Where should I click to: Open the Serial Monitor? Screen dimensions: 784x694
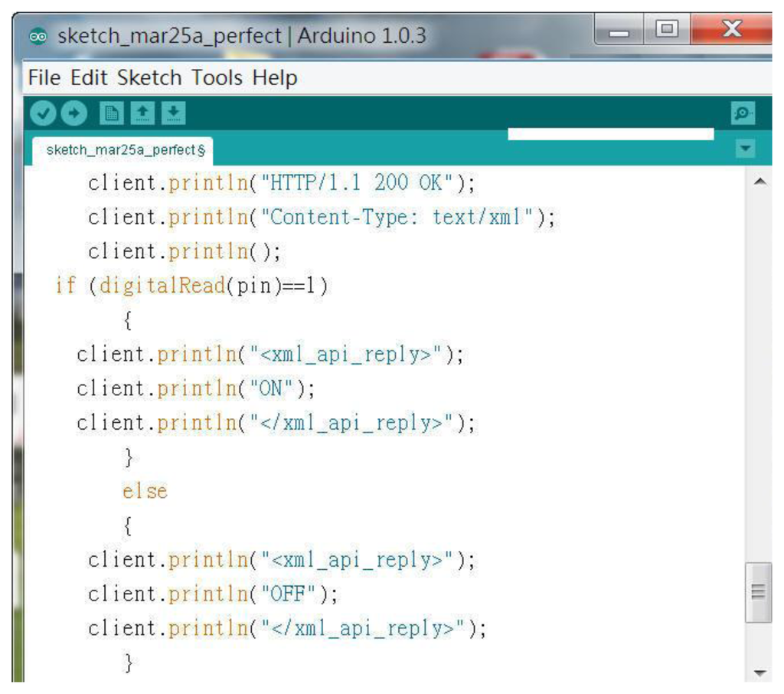click(743, 113)
